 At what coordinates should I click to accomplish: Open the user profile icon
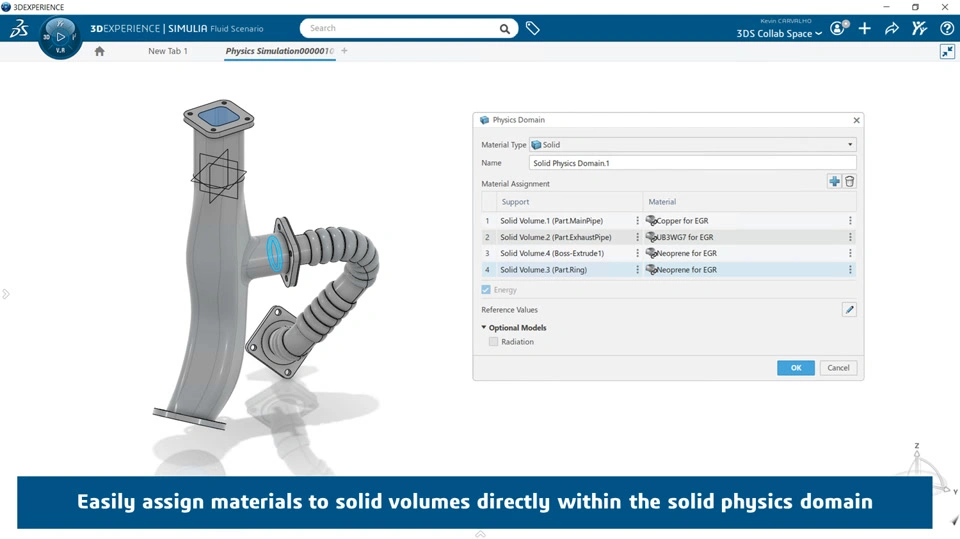point(838,28)
